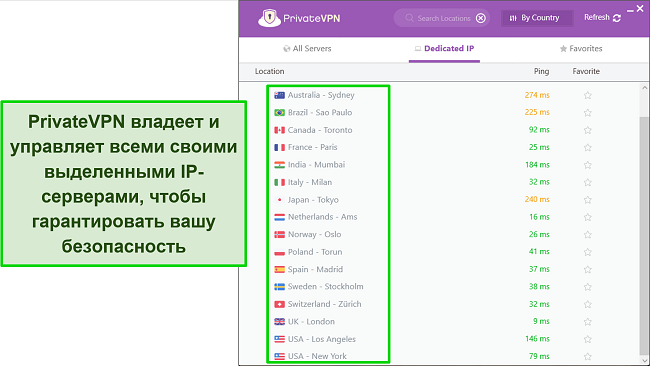Choose the France - Paris location

coord(313,147)
